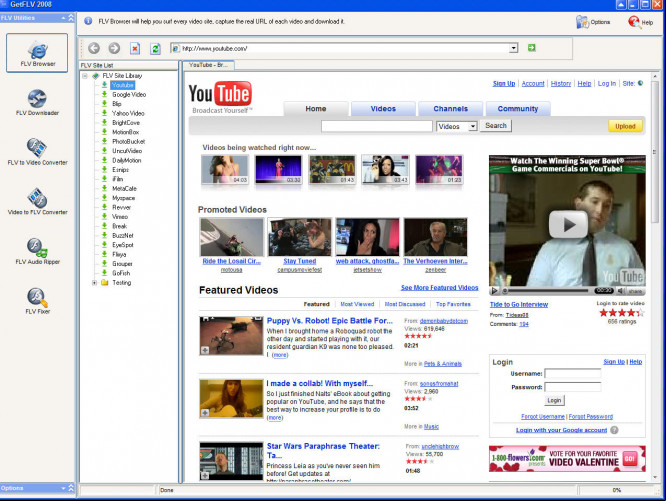This screenshot has height=501, width=666.
Task: Refresh the current page
Action: (x=155, y=48)
